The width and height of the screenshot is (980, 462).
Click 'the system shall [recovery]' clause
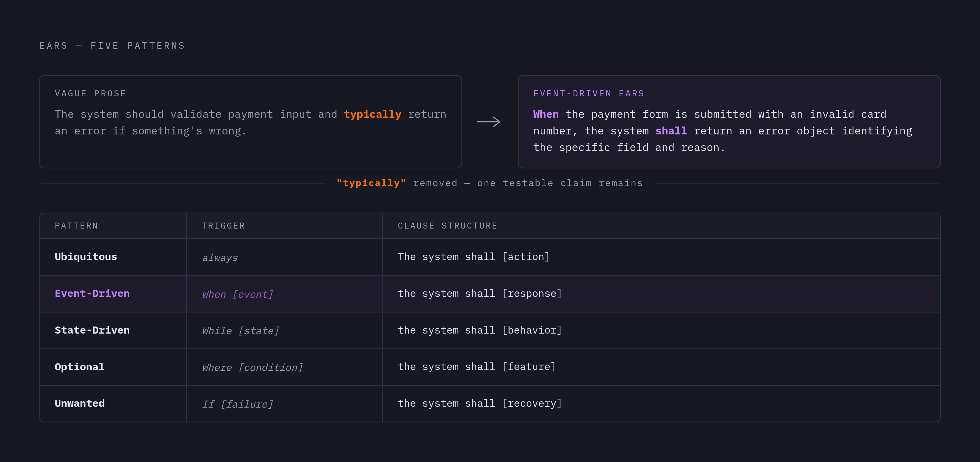480,404
